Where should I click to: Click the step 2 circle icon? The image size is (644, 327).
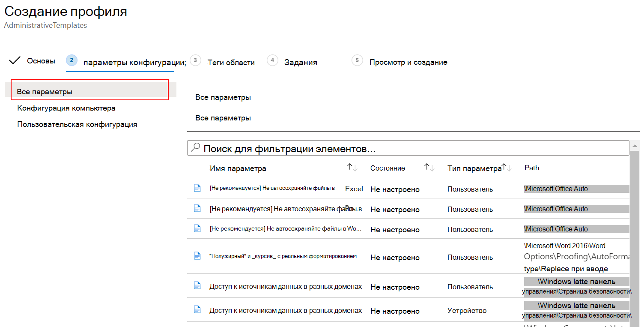click(x=72, y=60)
